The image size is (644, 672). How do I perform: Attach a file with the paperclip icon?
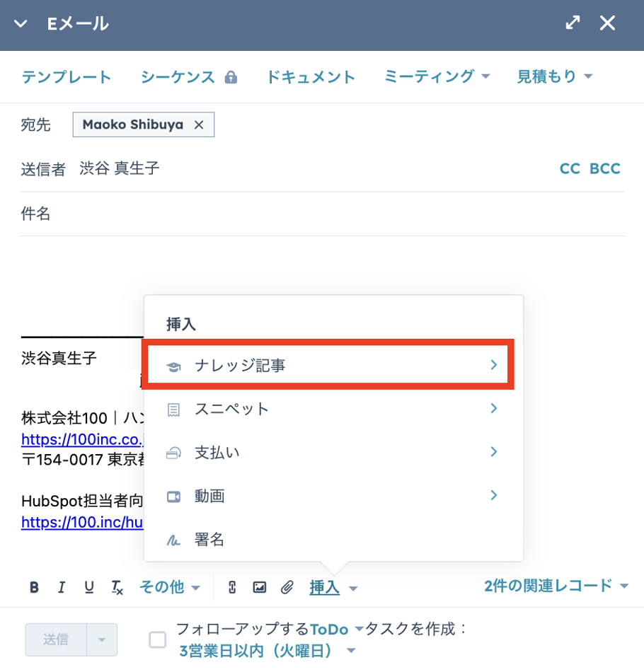coord(287,587)
